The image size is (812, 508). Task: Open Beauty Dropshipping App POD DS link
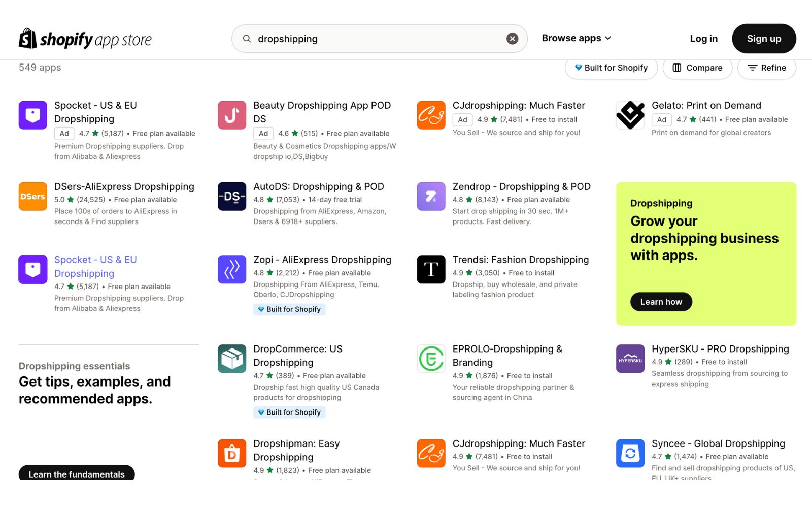(x=322, y=112)
